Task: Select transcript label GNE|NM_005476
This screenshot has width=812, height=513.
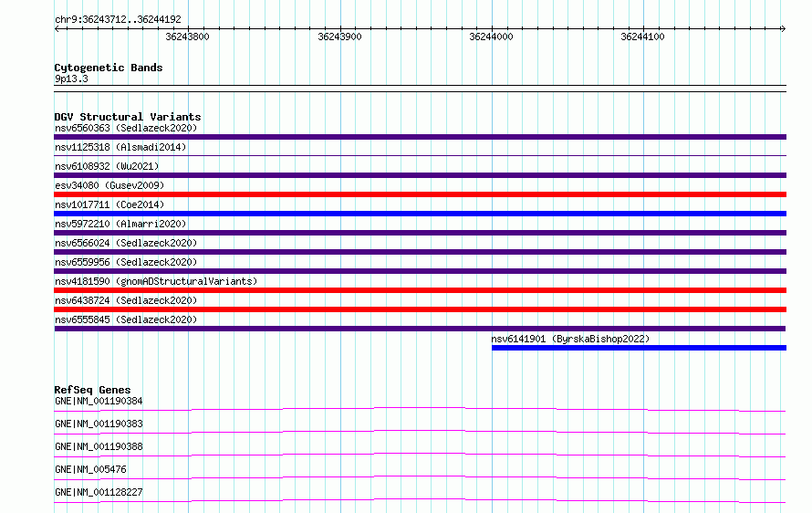Action: click(90, 469)
